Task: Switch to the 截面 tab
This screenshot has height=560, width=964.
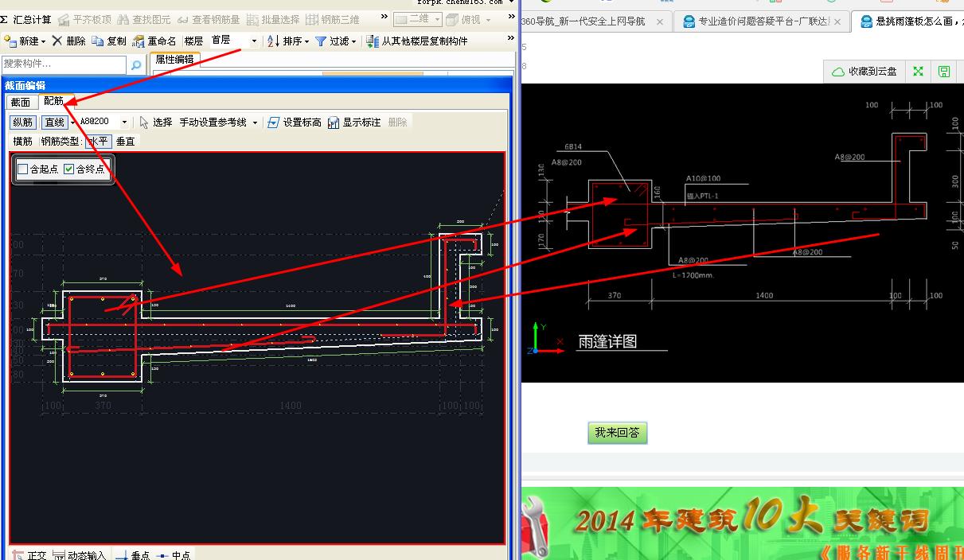Action: coord(21,102)
